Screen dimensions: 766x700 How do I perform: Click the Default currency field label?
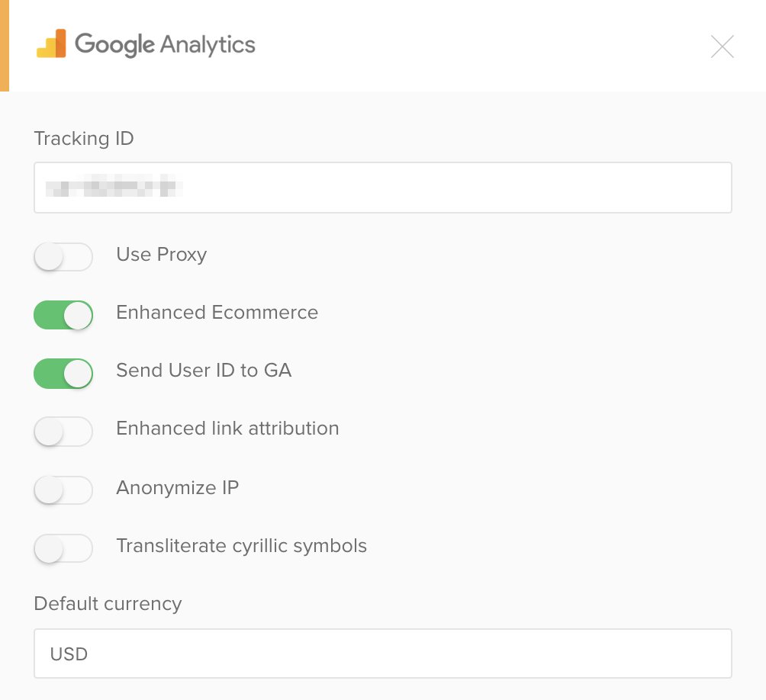coord(108,604)
